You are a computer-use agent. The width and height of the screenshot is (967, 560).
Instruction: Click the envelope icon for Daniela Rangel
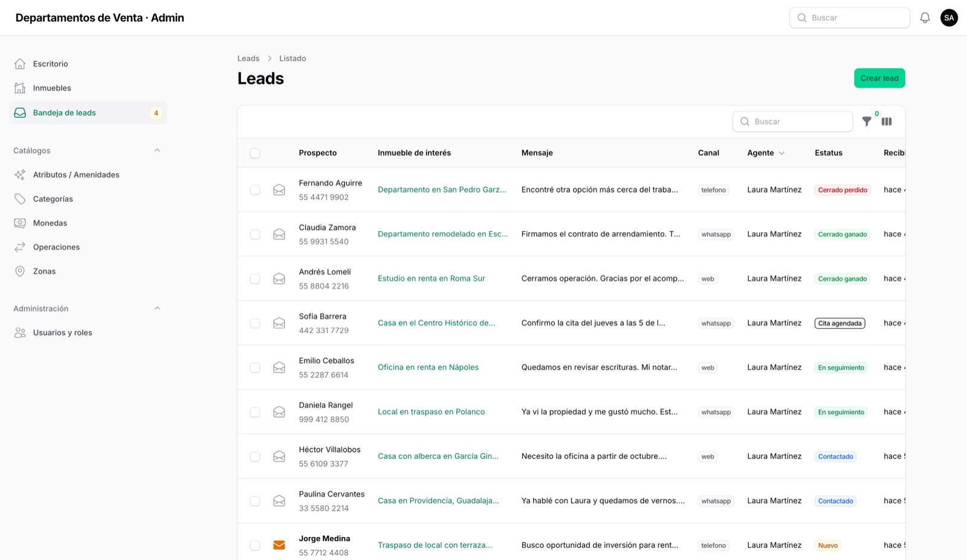pyautogui.click(x=279, y=412)
